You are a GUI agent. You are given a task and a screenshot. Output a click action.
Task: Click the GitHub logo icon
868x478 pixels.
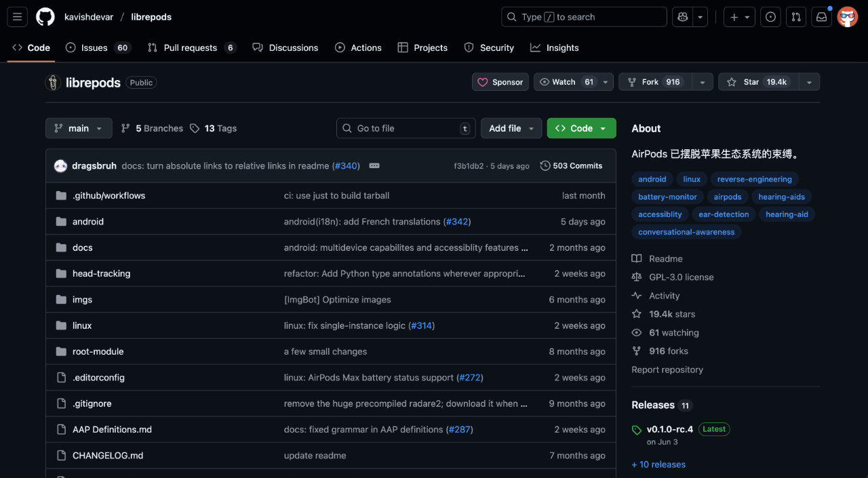(x=45, y=17)
